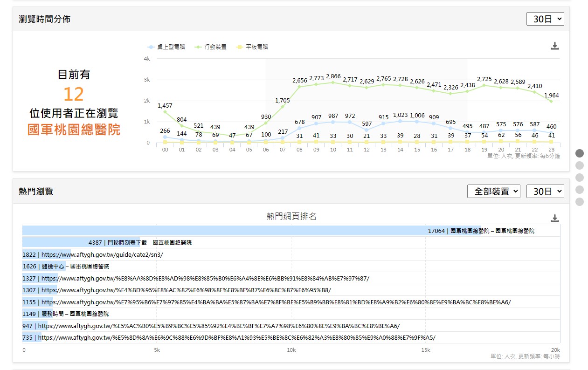Click the 1626 體檢中心 ranking row
The height and width of the screenshot is (370, 588).
tap(66, 267)
